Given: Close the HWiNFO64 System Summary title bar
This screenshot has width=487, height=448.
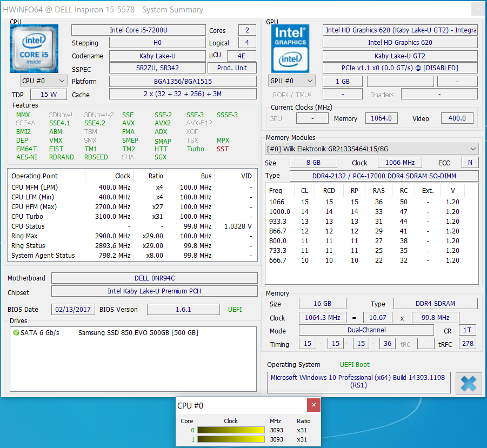Looking at the screenshot, I should tap(478, 9).
